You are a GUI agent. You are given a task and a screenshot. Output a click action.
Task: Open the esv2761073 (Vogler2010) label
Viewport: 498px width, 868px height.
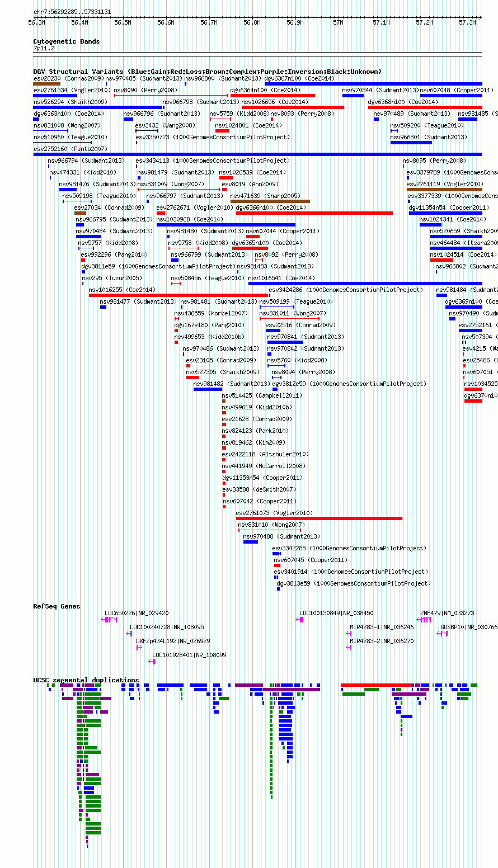click(274, 513)
